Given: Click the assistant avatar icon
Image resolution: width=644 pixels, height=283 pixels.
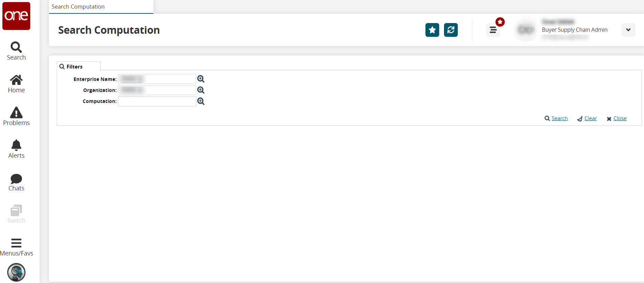Looking at the screenshot, I should coord(16,272).
